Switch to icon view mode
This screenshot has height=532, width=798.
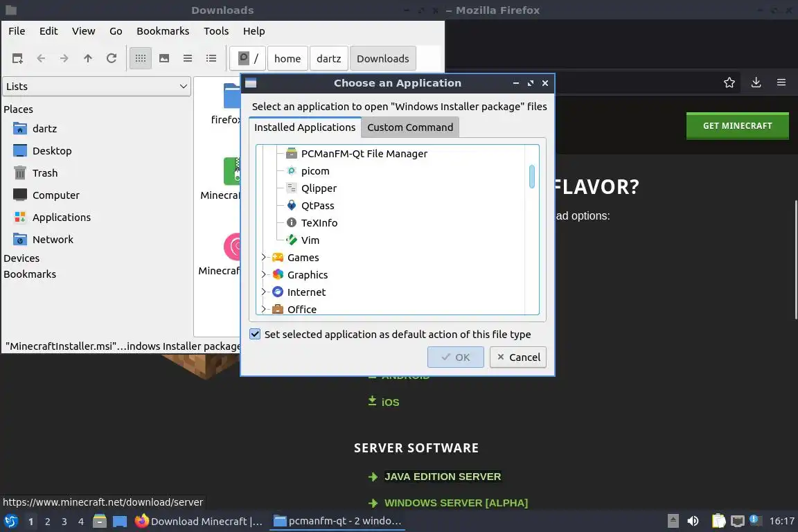(x=141, y=59)
